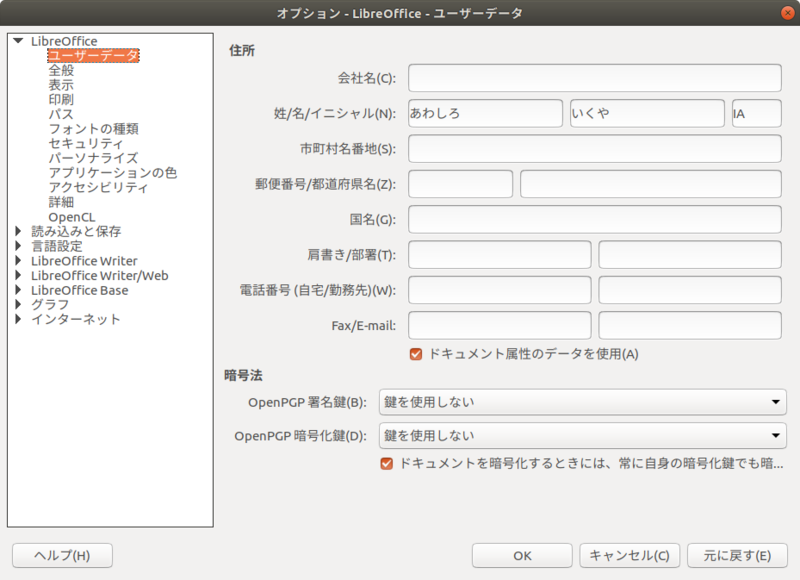
Task: Click the OK button
Action: click(522, 556)
